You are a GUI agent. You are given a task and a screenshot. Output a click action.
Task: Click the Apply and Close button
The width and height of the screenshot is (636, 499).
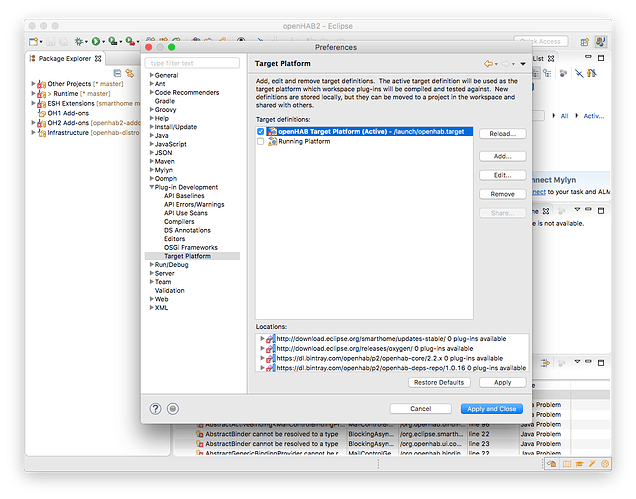(x=491, y=408)
